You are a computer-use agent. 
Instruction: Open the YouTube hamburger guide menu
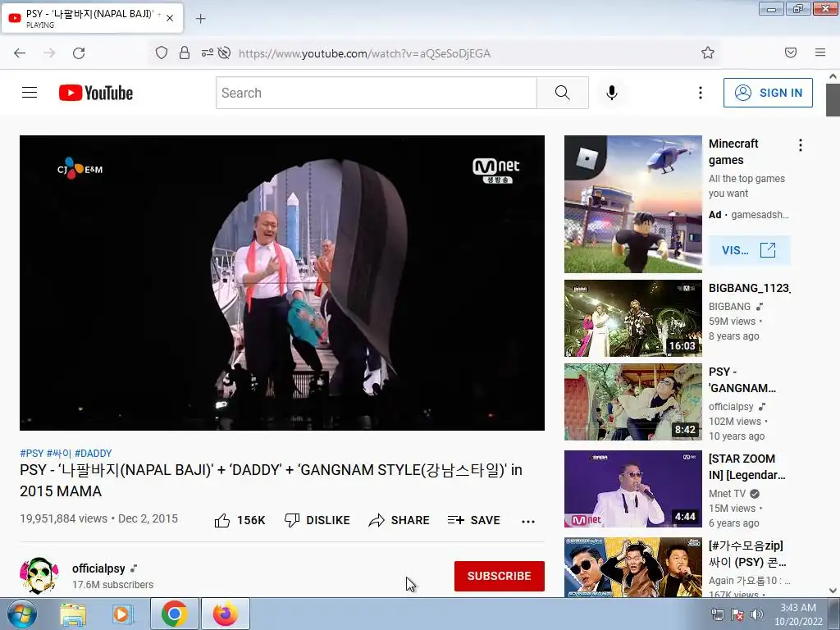pyautogui.click(x=30, y=93)
